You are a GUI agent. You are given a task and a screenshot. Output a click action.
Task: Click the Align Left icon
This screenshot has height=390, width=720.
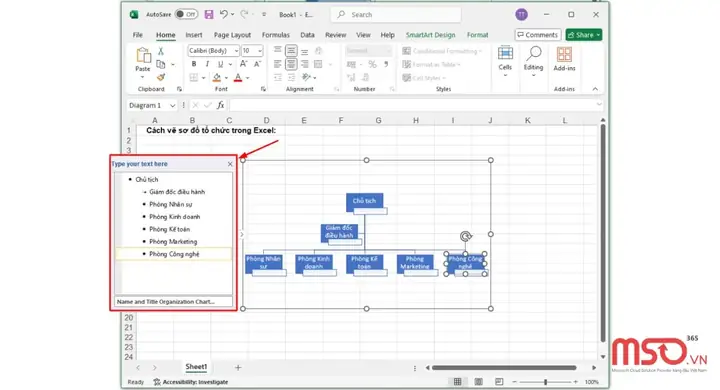[278, 64]
